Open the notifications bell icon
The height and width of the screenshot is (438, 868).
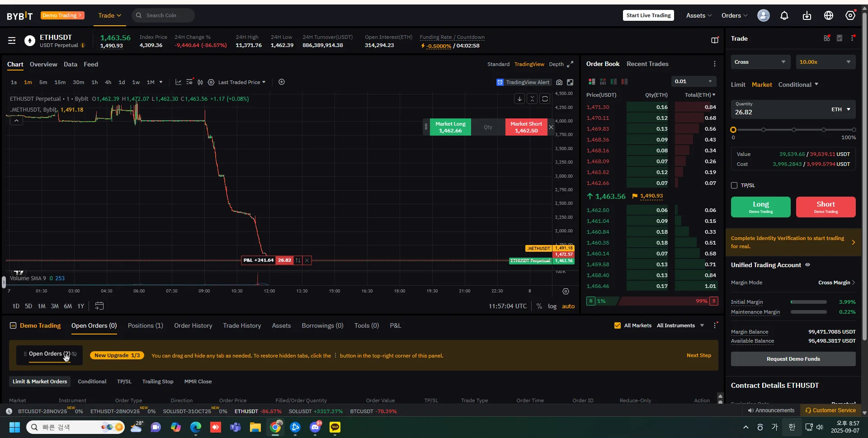coord(784,15)
